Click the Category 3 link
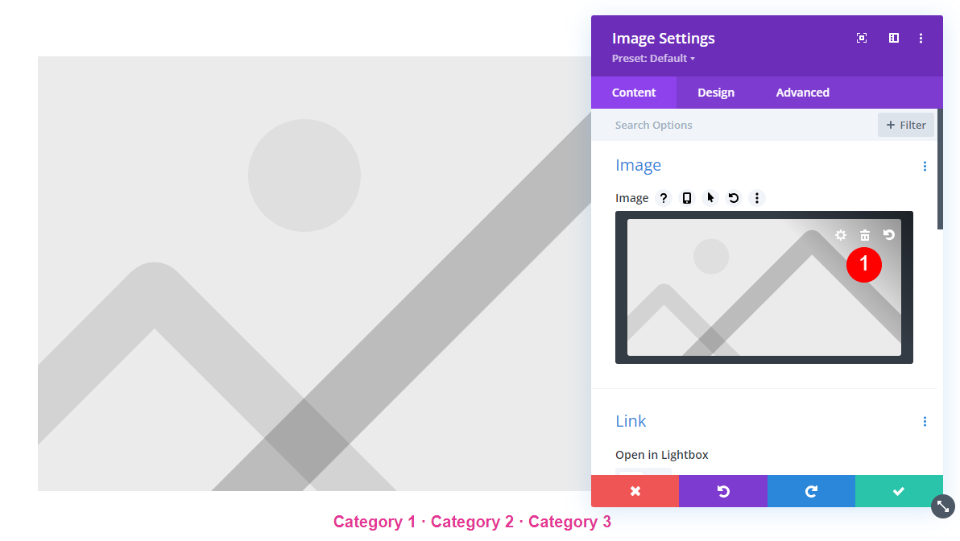This screenshot has height=541, width=960. click(569, 521)
